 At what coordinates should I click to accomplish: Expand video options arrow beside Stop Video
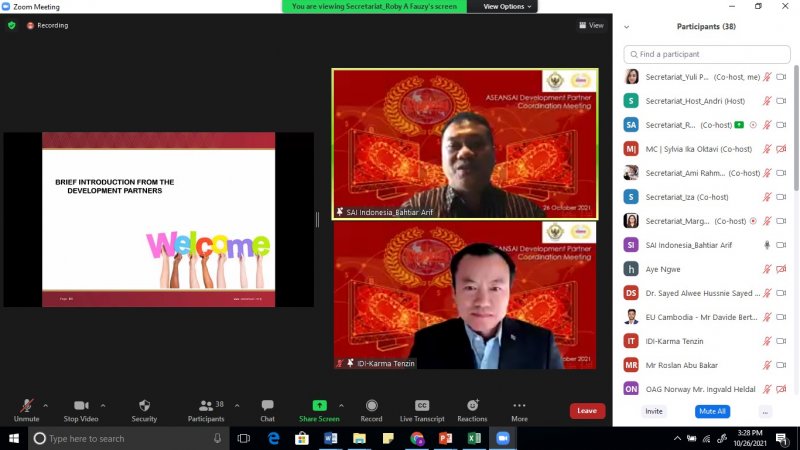pos(103,405)
